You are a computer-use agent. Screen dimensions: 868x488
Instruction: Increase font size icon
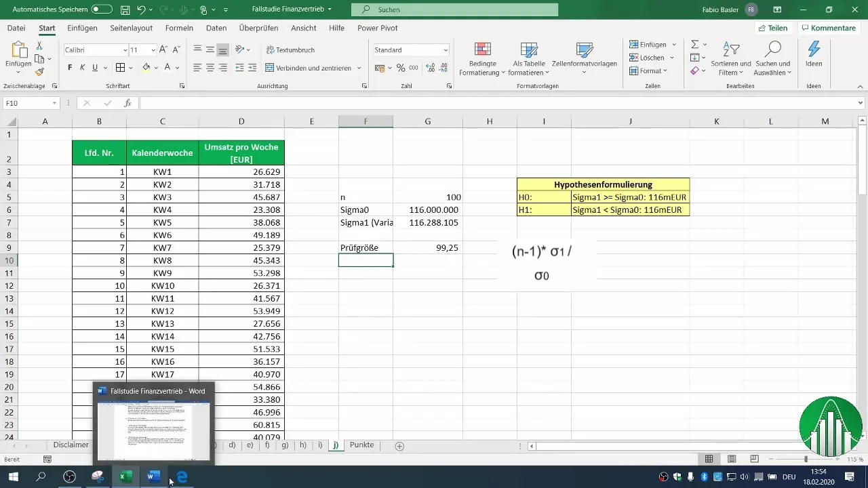(x=163, y=50)
